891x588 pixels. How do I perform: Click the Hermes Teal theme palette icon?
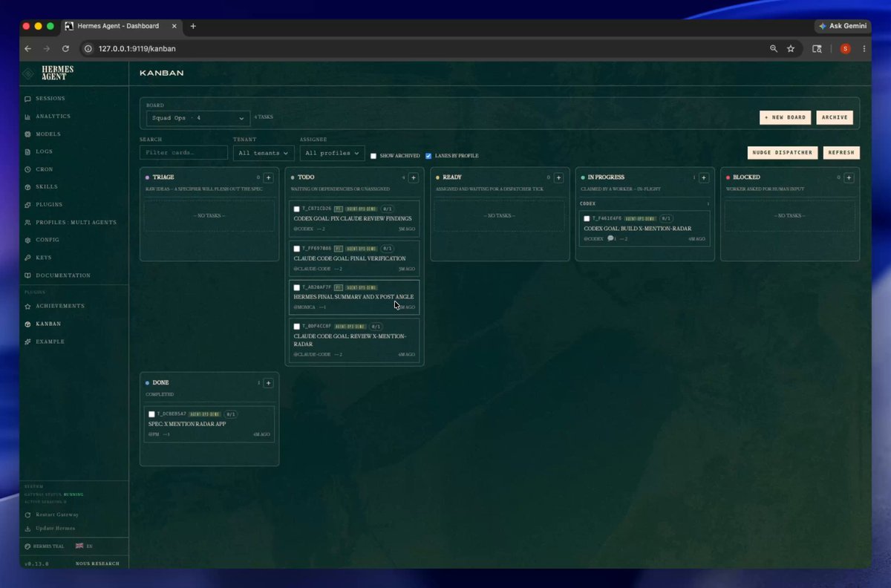pos(27,546)
